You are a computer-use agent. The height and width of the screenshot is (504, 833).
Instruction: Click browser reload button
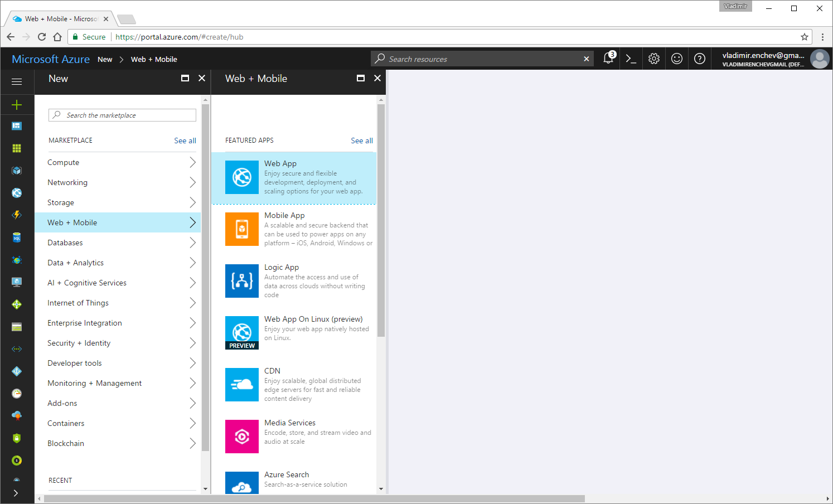coord(42,37)
